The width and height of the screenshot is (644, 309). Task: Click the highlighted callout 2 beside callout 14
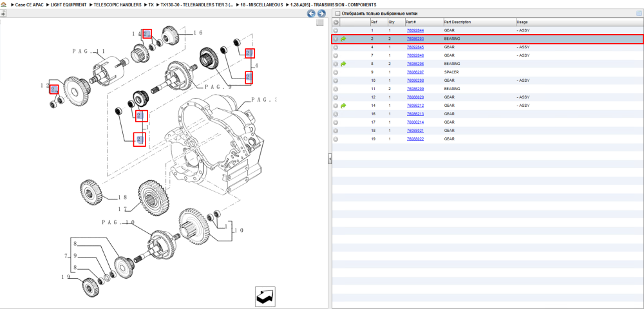click(147, 33)
